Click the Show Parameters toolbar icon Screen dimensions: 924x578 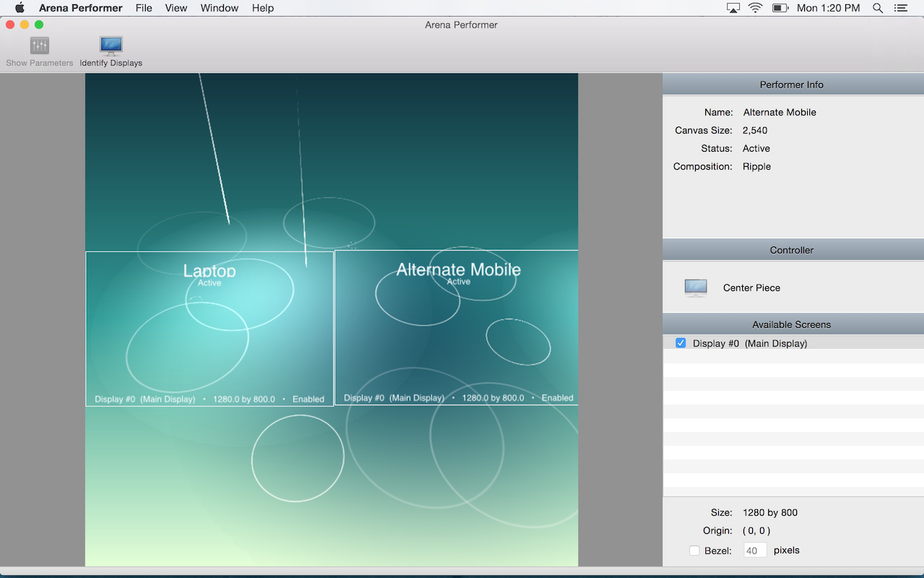click(x=39, y=46)
